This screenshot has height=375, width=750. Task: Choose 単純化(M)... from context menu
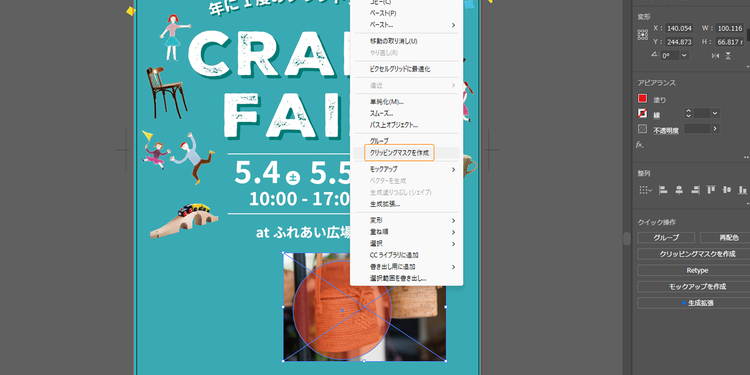coord(407,101)
